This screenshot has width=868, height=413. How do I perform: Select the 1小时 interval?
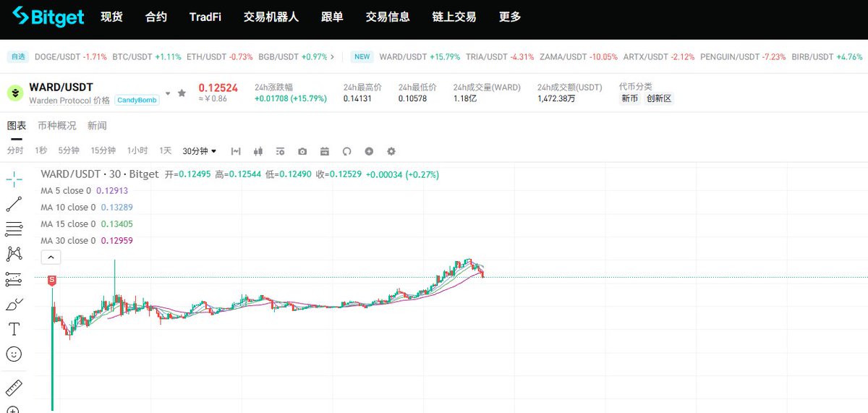[x=137, y=150]
